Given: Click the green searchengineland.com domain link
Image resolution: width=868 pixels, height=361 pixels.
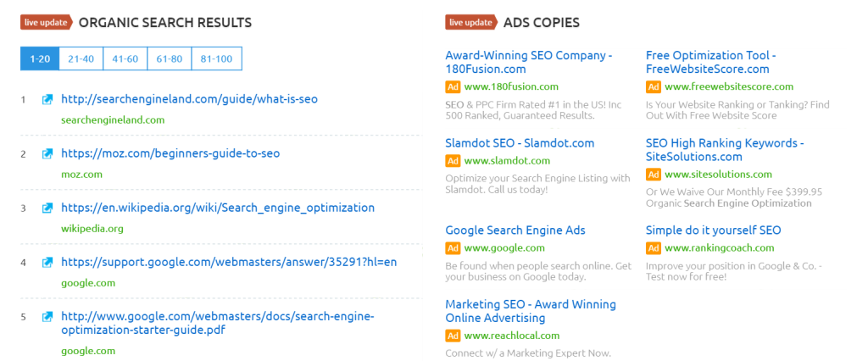Looking at the screenshot, I should tap(113, 120).
